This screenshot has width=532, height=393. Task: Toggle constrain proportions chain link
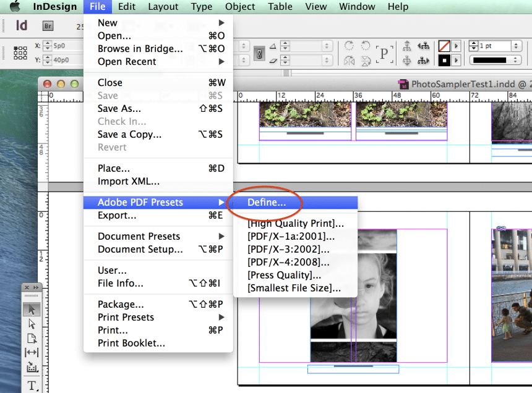[259, 54]
